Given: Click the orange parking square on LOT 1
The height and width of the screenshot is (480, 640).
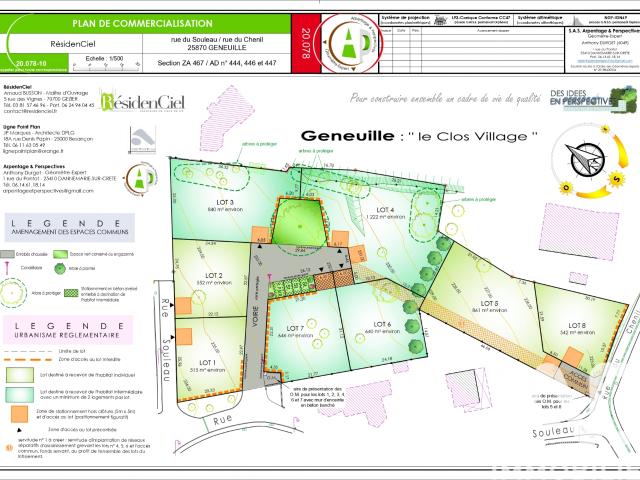Looking at the screenshot, I should (x=183, y=336).
